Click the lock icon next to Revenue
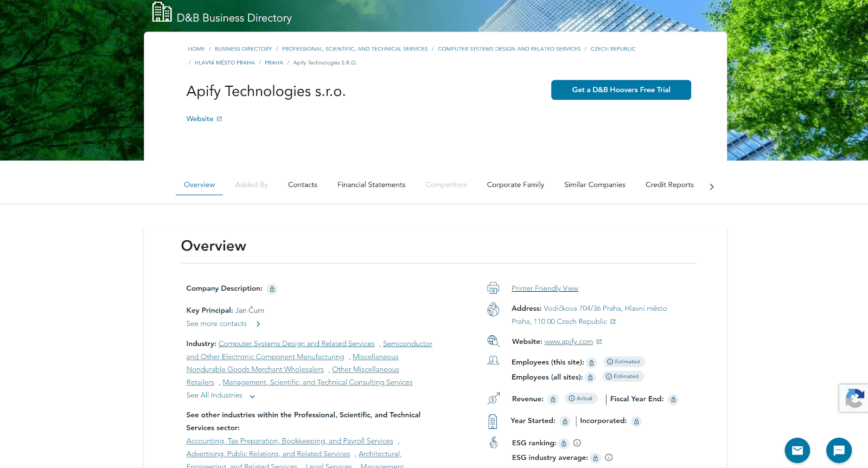 click(x=553, y=400)
